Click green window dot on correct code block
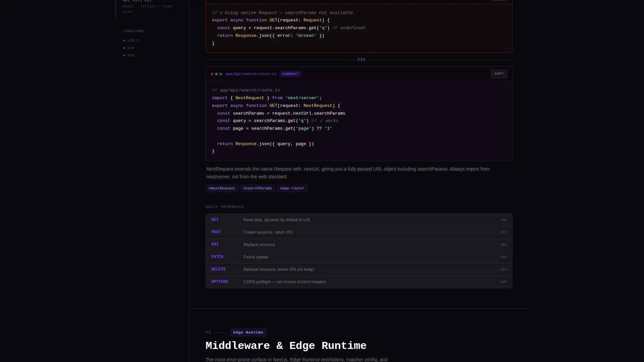 click(221, 74)
